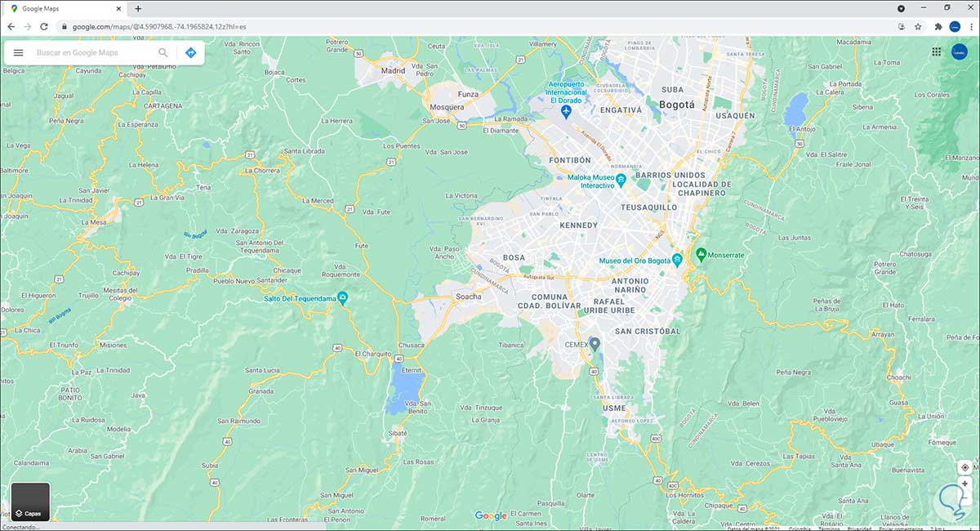The height and width of the screenshot is (531, 980).
Task: Open directions with the blue arrow icon
Action: (x=191, y=52)
